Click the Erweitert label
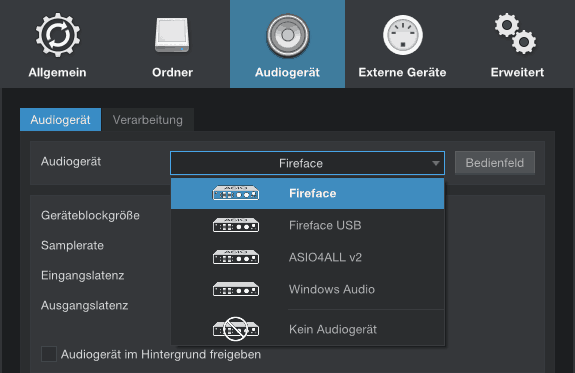This screenshot has height=373, width=575. [517, 72]
